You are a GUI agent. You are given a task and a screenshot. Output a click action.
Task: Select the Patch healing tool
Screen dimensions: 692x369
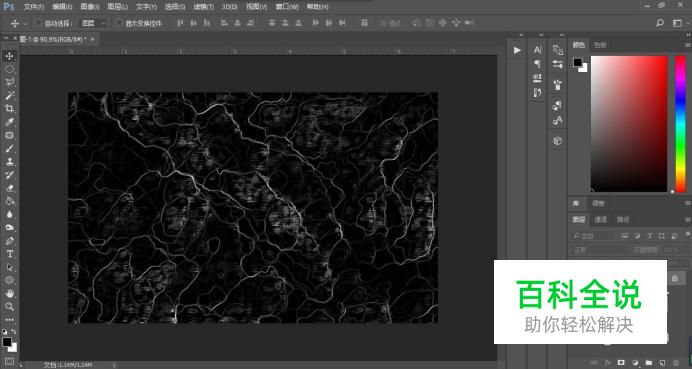coord(10,135)
